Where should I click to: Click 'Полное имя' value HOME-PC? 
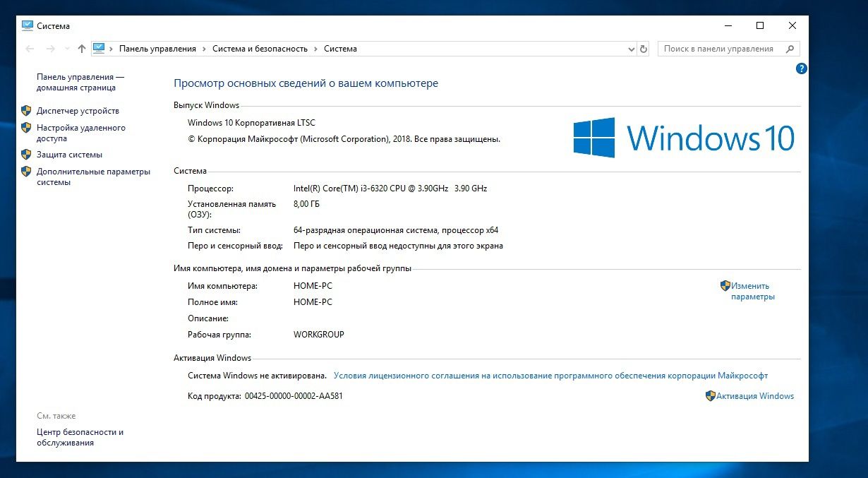point(313,302)
